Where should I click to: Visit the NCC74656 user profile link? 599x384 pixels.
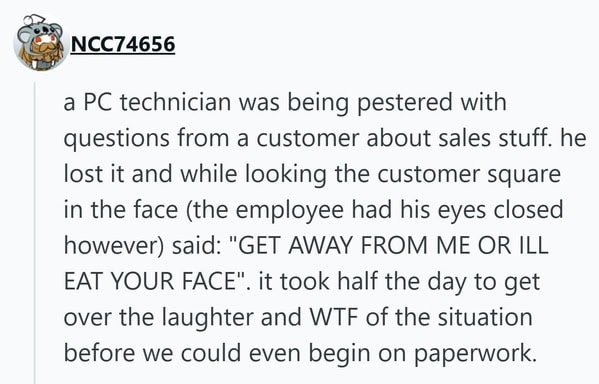[x=123, y=44]
